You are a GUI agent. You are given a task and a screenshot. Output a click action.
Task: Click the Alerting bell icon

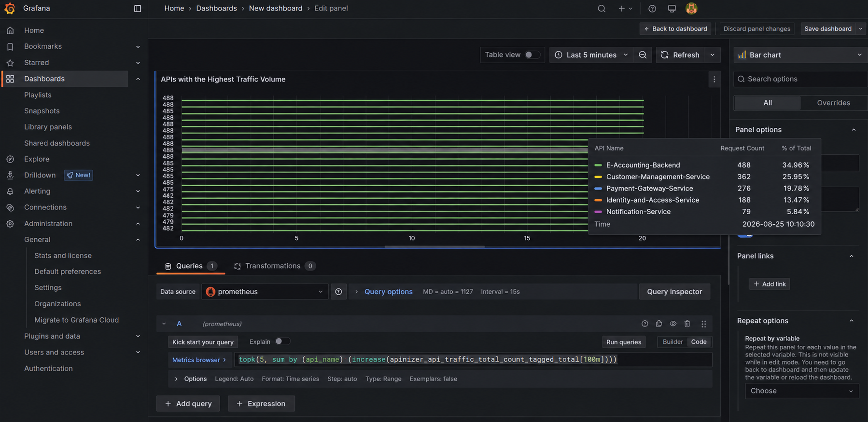[x=10, y=191]
